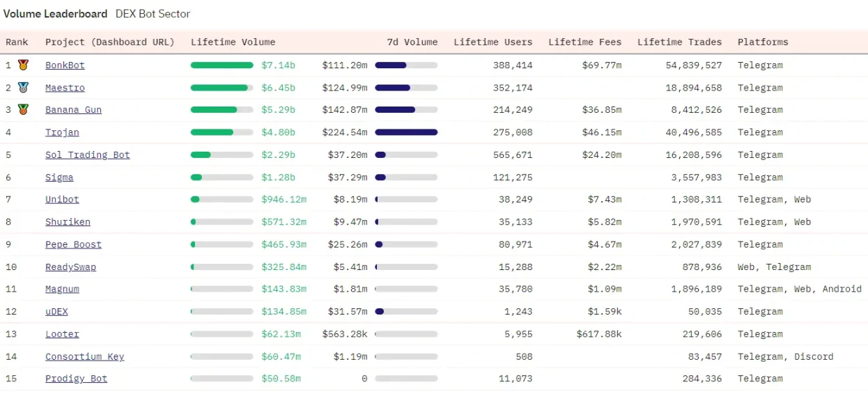
Task: Click Trojan's dark blue 7d volume bar
Action: point(406,132)
